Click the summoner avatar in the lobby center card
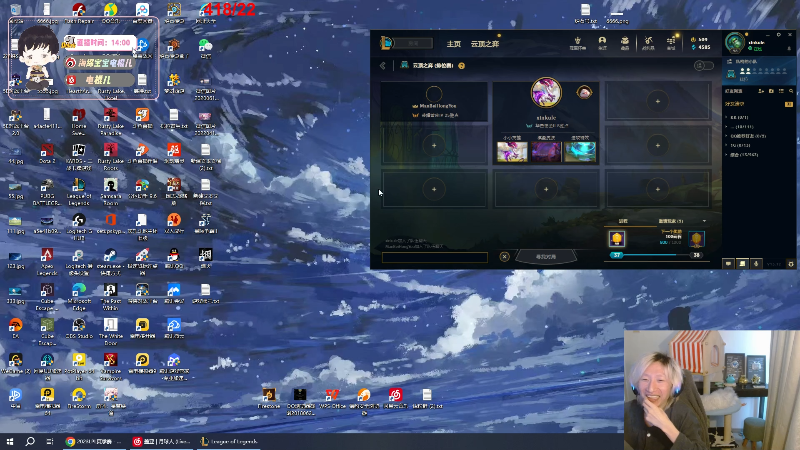This screenshot has height=450, width=800. [x=546, y=92]
